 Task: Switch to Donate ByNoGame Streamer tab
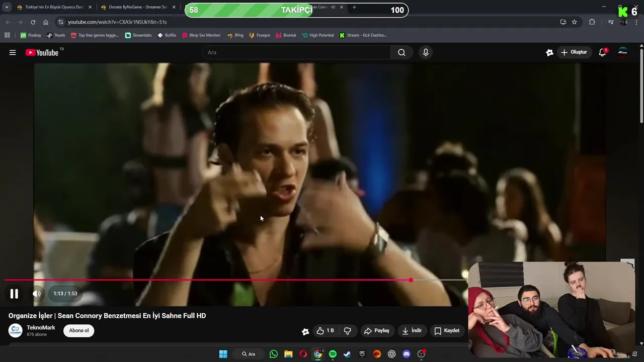tap(138, 7)
